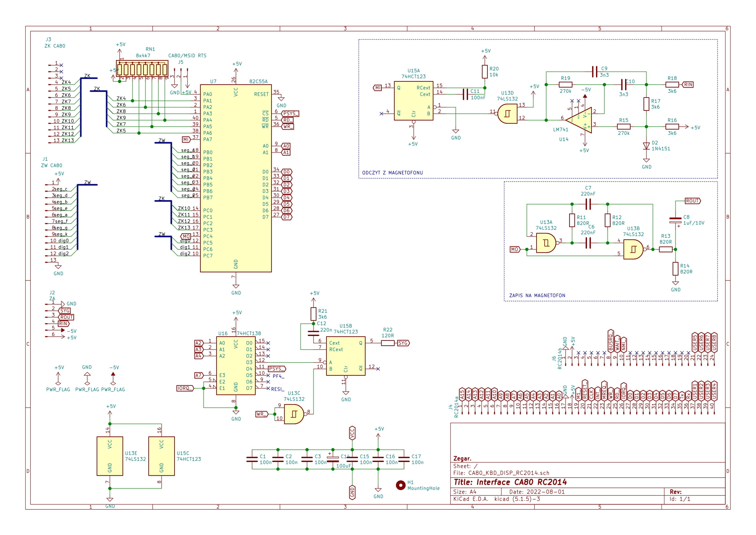
Task: Select the 82C55A chip U7 body
Action: pos(236,178)
